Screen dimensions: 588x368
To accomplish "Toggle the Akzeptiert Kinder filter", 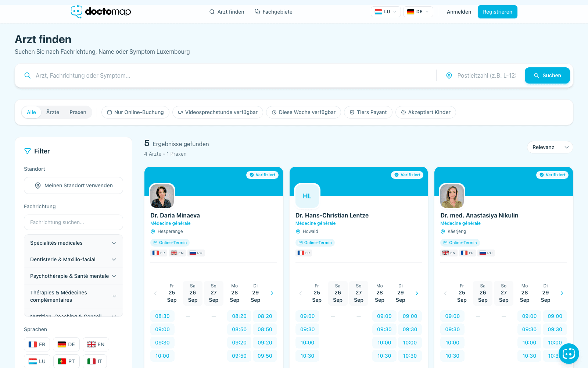I will pos(426,112).
